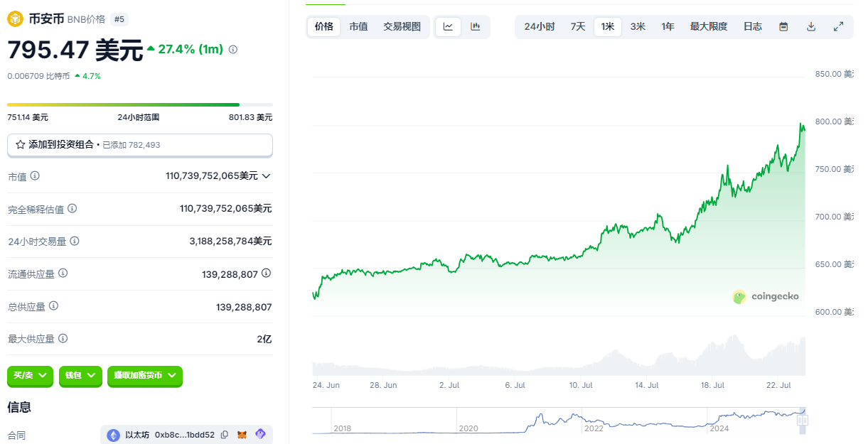Screen dimensions: 868x444
Task: Switch to the 市值 chart tab
Action: (x=359, y=26)
